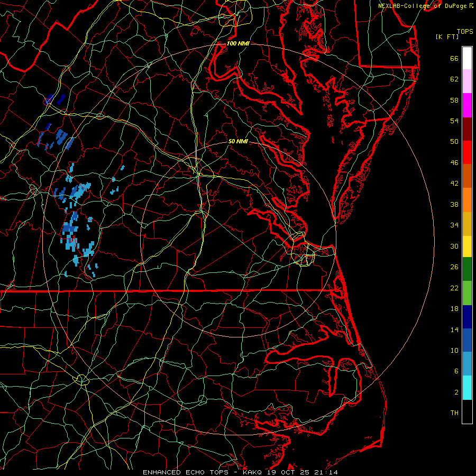Click the medium blue 18 kft legend swatch
The width and height of the screenshot is (476, 476).
pos(467,340)
